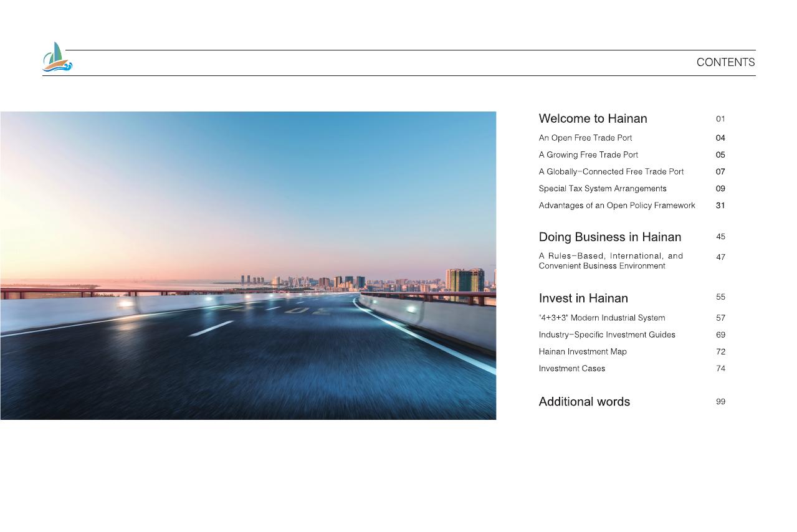Screen dimensions: 797x532
Task: Open the Welcome to Hainan section
Action: (x=593, y=118)
